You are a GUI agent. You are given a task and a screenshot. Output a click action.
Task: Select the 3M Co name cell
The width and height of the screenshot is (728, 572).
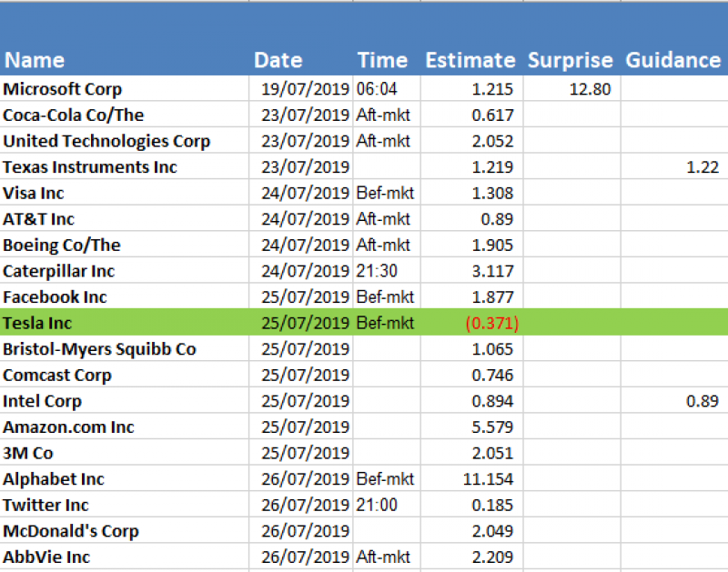(x=124, y=452)
